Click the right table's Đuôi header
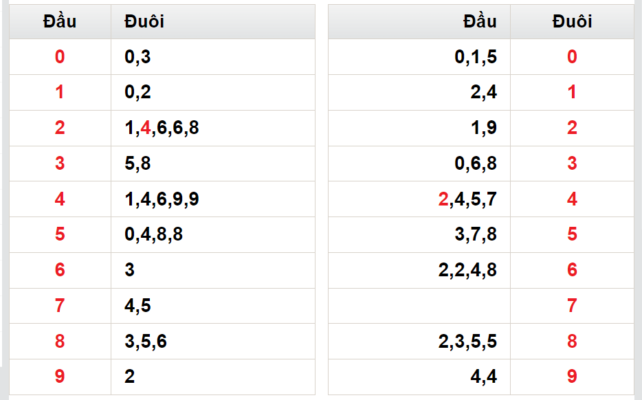 [572, 21]
